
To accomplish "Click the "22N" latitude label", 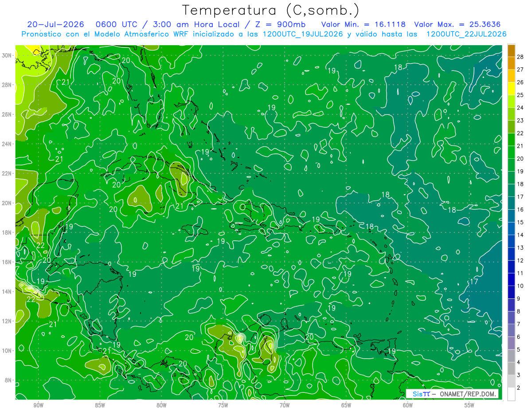I will [7, 173].
